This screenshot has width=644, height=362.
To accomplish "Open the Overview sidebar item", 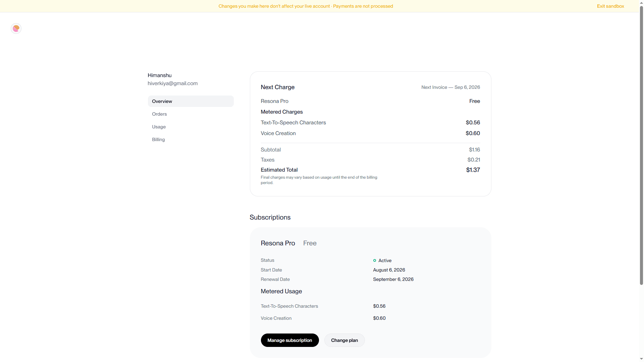I will click(x=191, y=101).
